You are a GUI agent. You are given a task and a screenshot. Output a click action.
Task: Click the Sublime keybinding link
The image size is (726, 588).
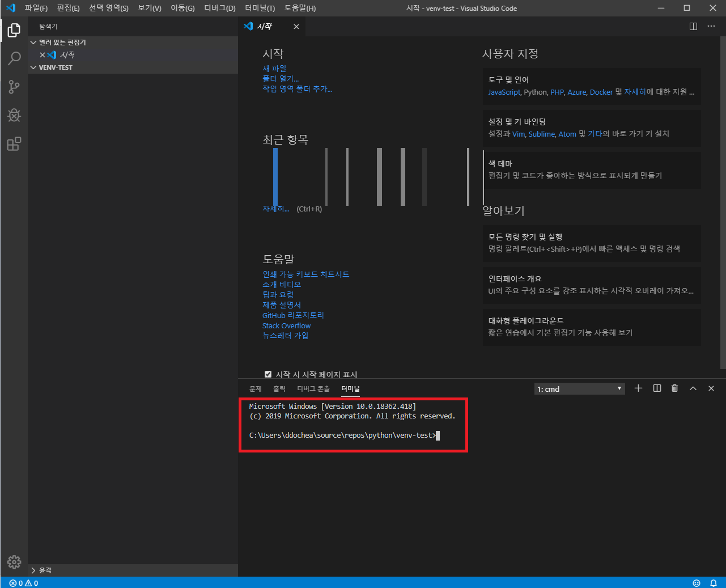(x=542, y=134)
